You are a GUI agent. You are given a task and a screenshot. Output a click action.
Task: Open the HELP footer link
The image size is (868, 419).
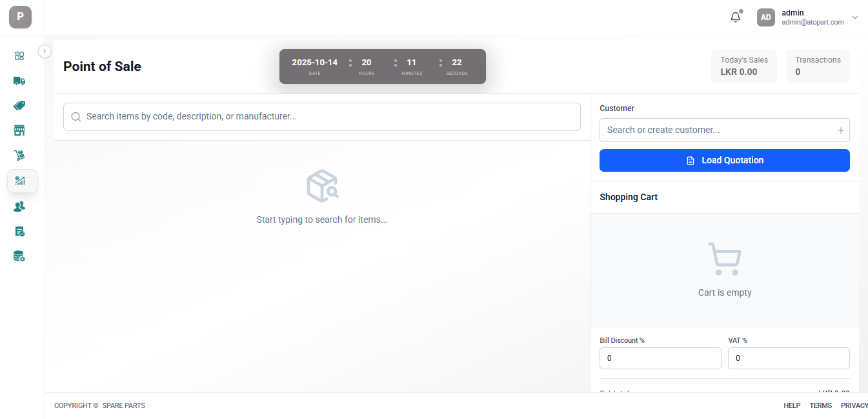(792, 406)
